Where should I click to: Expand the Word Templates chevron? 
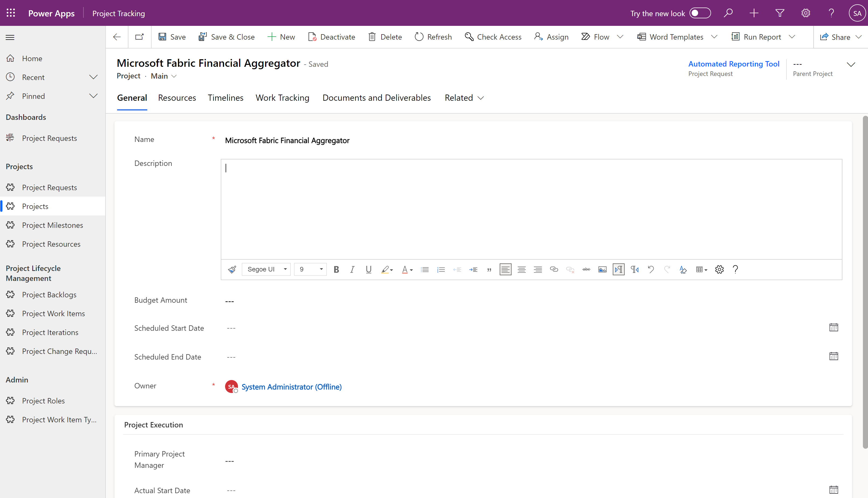pyautogui.click(x=714, y=37)
